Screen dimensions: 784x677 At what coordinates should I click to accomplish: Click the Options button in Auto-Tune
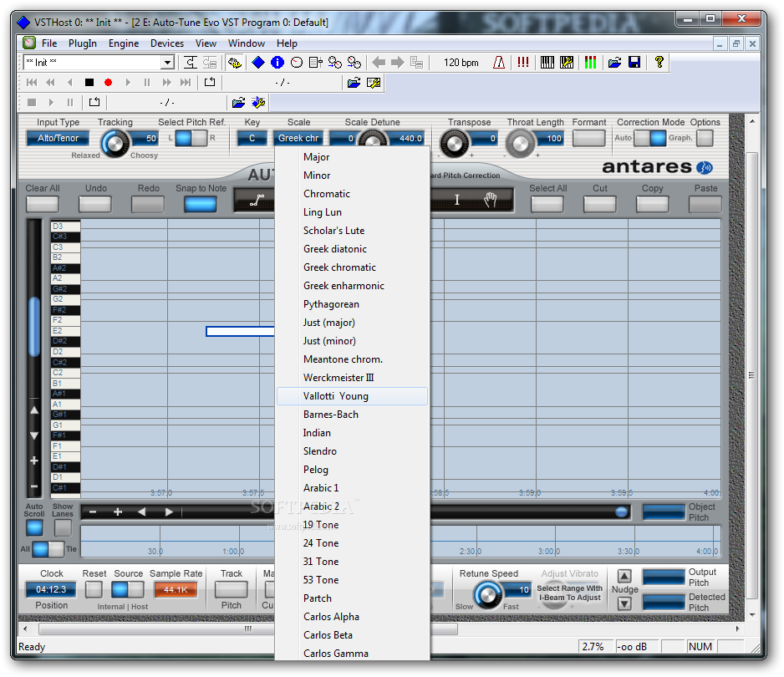tap(705, 138)
